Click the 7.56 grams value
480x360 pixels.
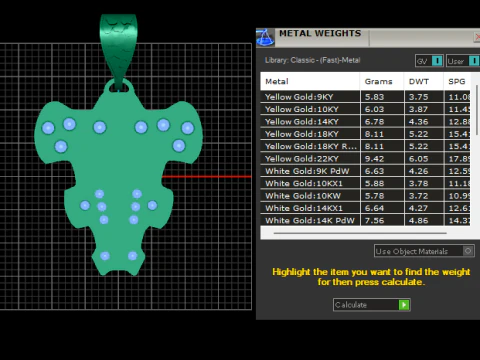pos(374,220)
